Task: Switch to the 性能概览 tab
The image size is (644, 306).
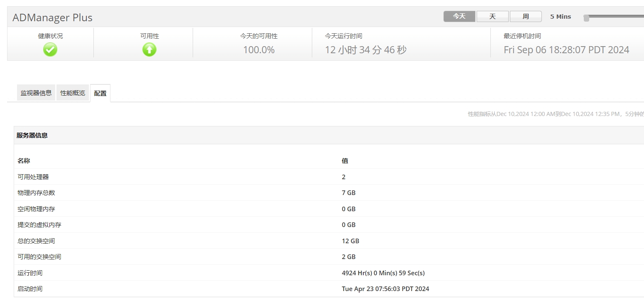Action: [x=73, y=93]
